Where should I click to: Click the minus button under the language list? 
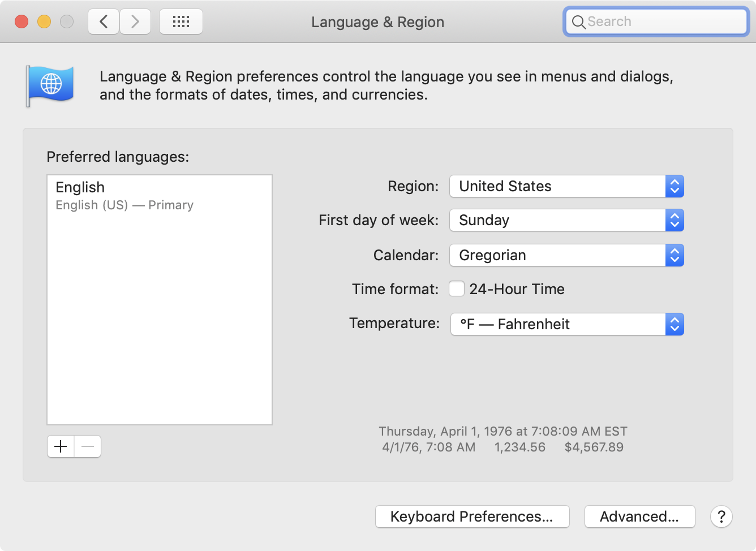[87, 446]
